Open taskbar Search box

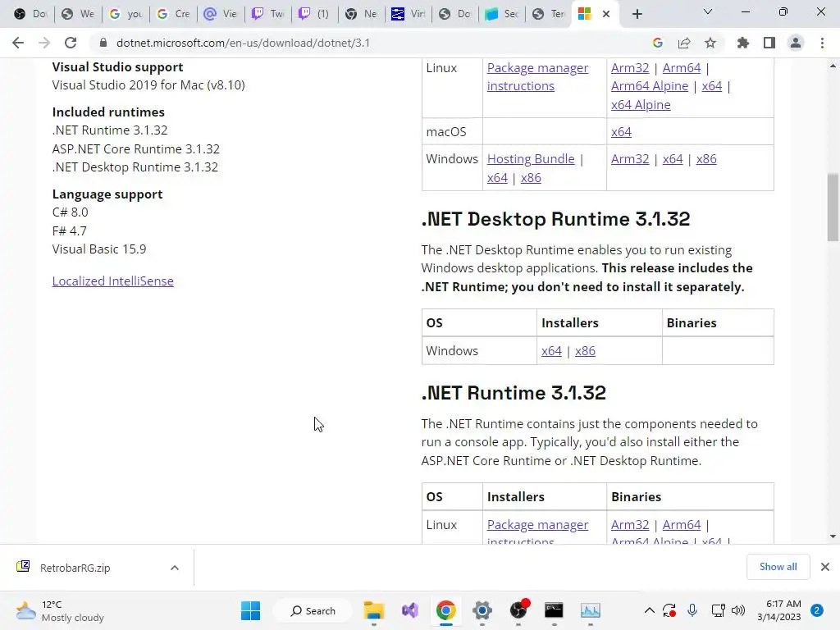click(313, 610)
